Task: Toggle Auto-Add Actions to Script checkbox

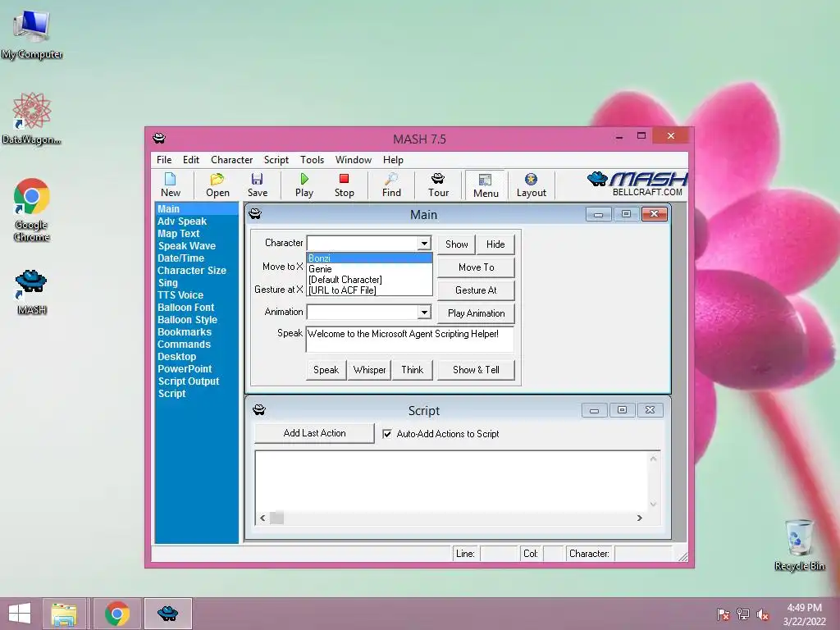Action: tap(387, 434)
